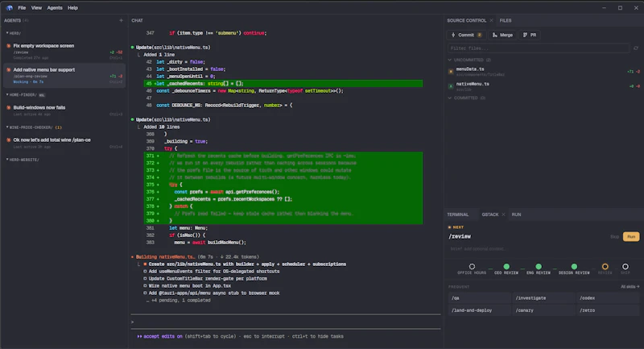The image size is (644, 349).
Task: Click the app logo in the title bar
Action: point(9,7)
